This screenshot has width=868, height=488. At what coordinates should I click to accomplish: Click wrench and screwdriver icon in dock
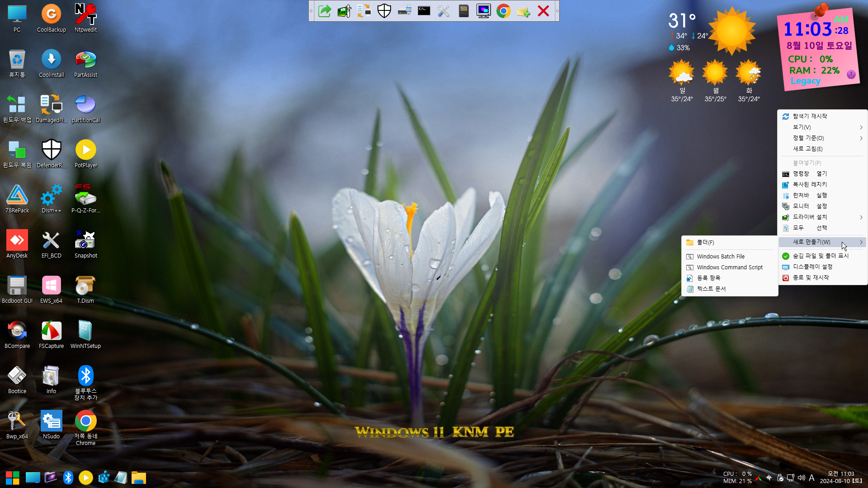click(444, 11)
